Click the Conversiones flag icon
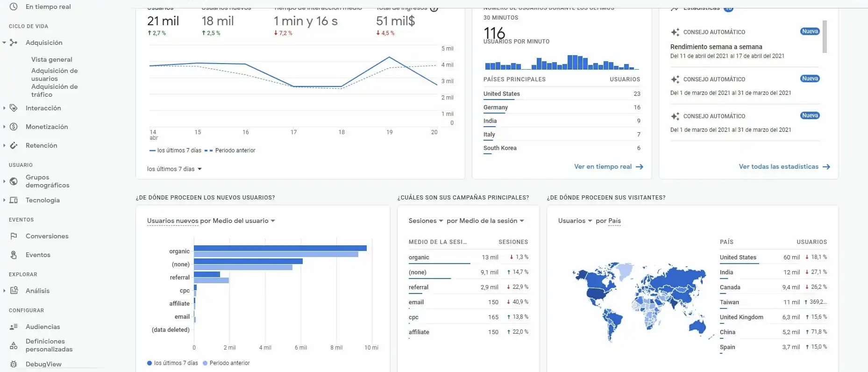This screenshot has height=372, width=868. pyautogui.click(x=14, y=236)
